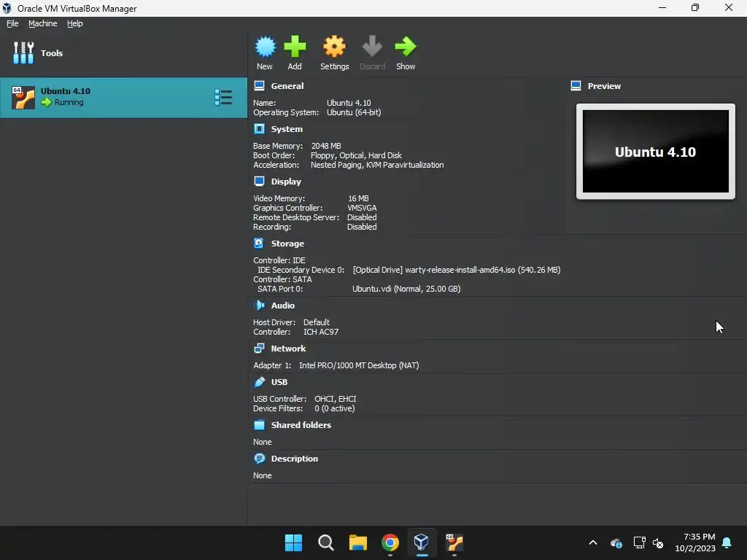Click the Preview section heading
This screenshot has width=747, height=560.
[x=604, y=86]
